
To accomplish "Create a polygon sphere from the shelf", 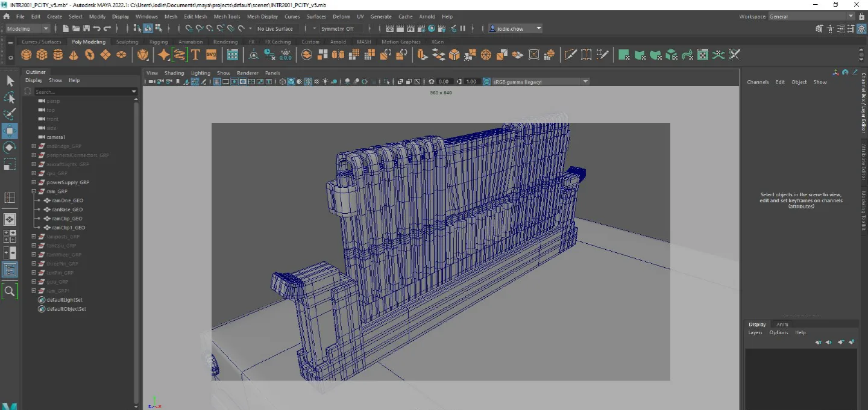I will coord(26,55).
